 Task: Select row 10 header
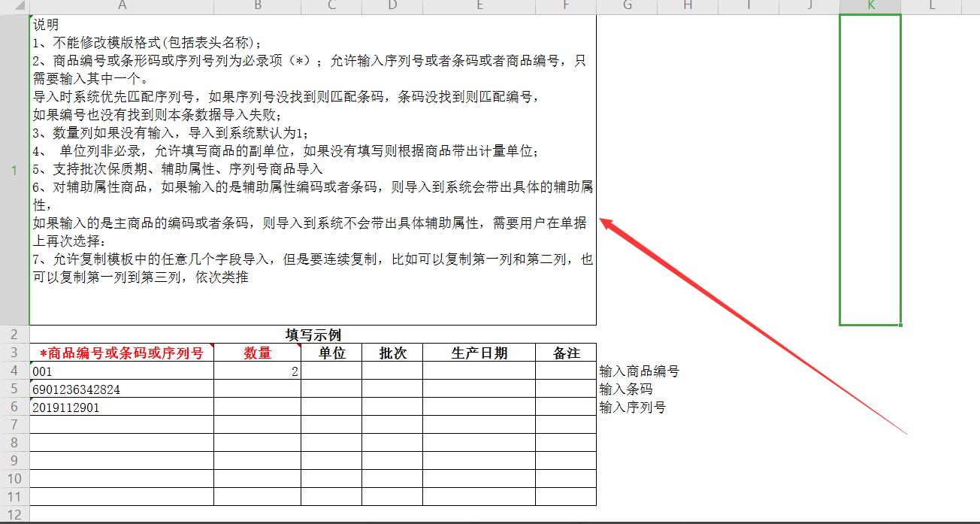pos(14,479)
